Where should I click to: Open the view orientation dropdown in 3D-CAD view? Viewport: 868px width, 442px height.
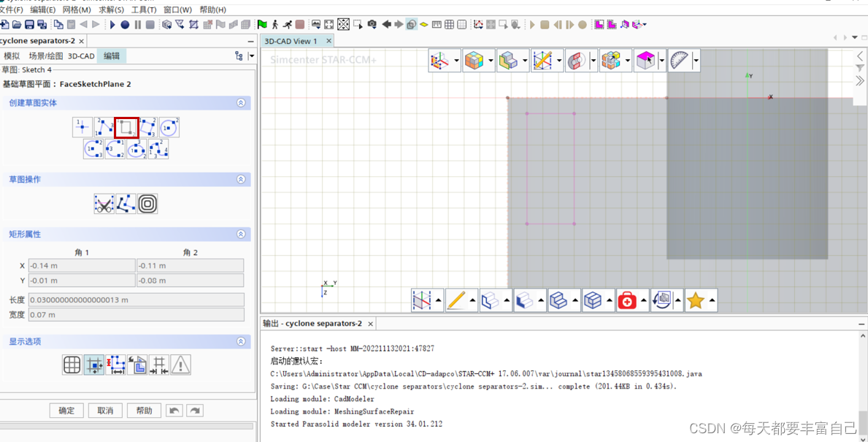[457, 61]
